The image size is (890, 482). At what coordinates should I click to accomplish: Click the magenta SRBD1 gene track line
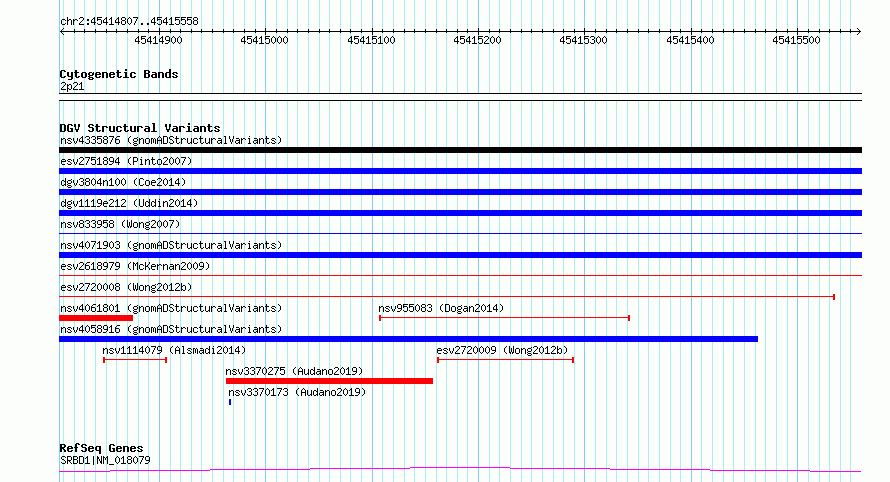tap(460, 470)
